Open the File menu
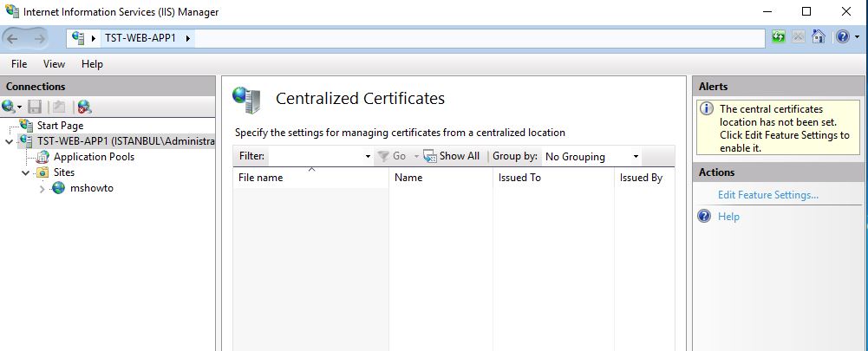This screenshot has width=868, height=351. click(19, 64)
